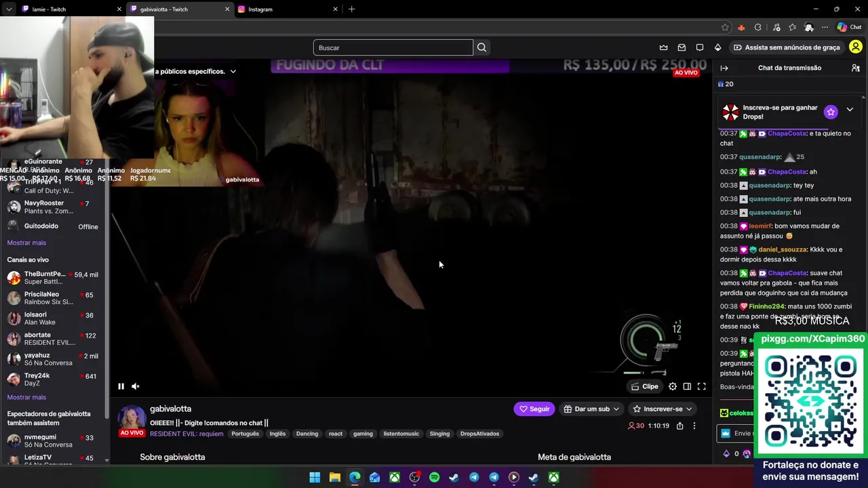This screenshot has height=488, width=868.
Task: Switch to the Instagram browser tab
Action: tap(287, 9)
